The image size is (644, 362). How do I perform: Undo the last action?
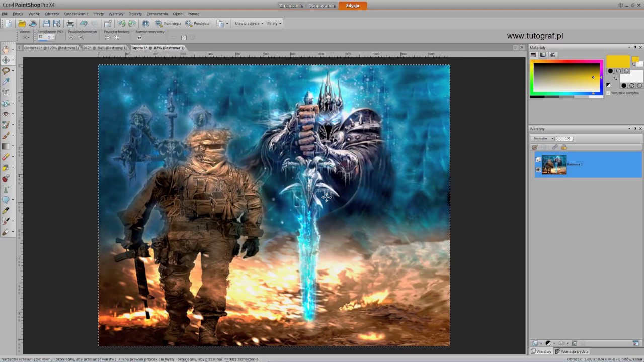coord(84,24)
